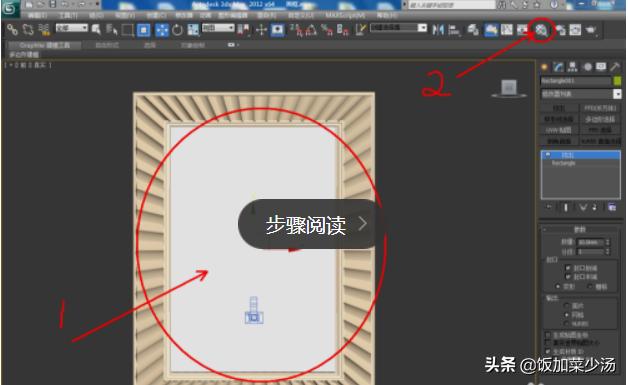Viewport: 628px width, 385px height.
Task: Click the Undo arrow in quick access bar
Action: [x=66, y=4]
